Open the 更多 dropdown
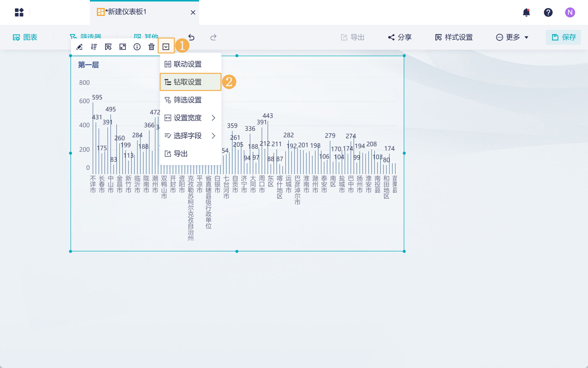The image size is (588, 368). pyautogui.click(x=512, y=37)
